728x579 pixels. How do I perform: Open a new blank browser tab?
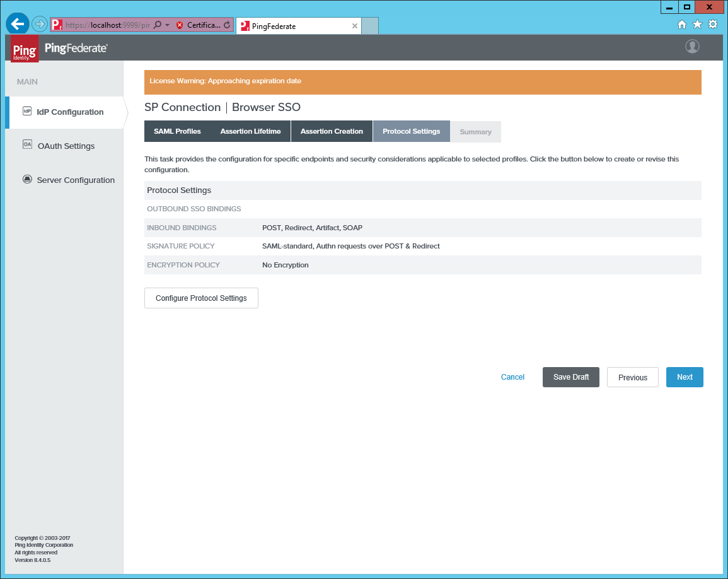coord(370,26)
